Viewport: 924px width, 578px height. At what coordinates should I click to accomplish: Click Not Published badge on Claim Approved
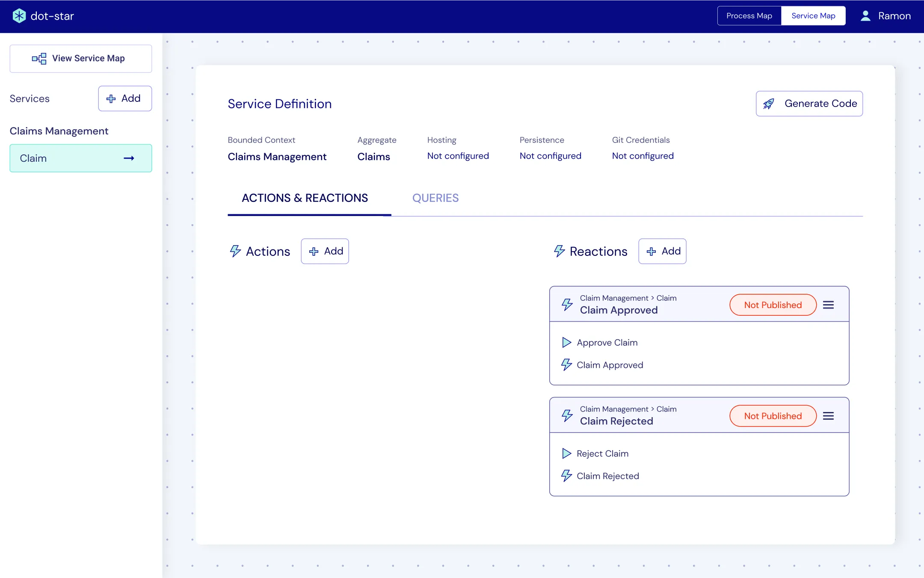point(773,305)
